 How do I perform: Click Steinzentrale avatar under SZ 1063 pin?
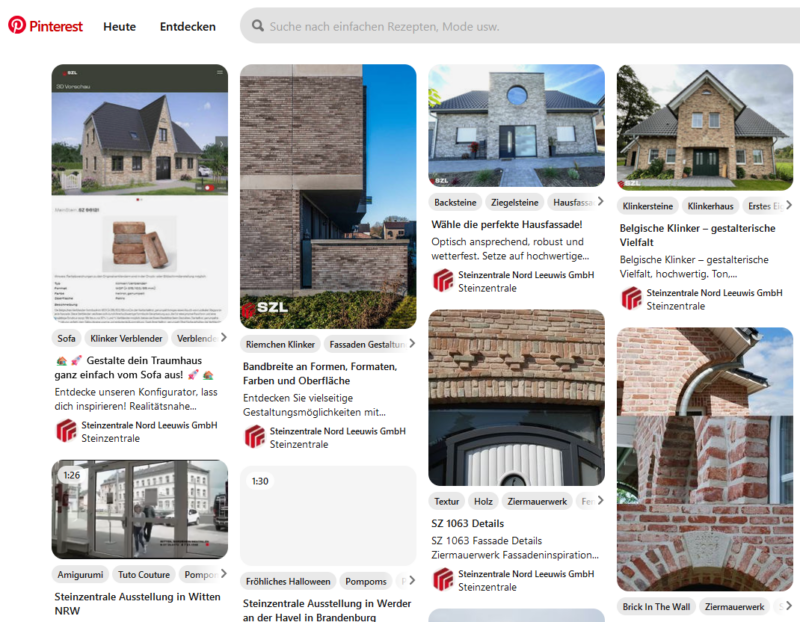pos(443,580)
